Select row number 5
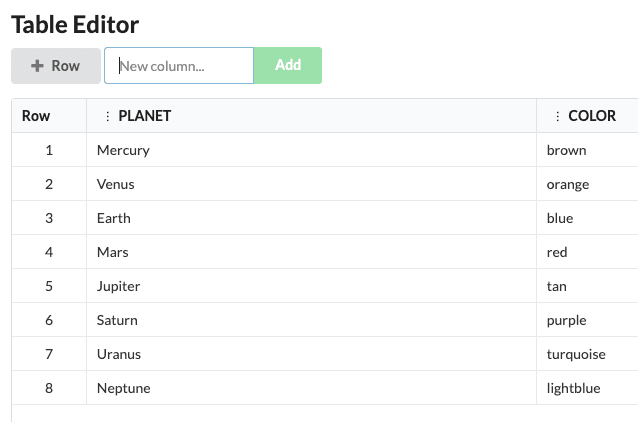This screenshot has width=638, height=422. click(x=49, y=286)
